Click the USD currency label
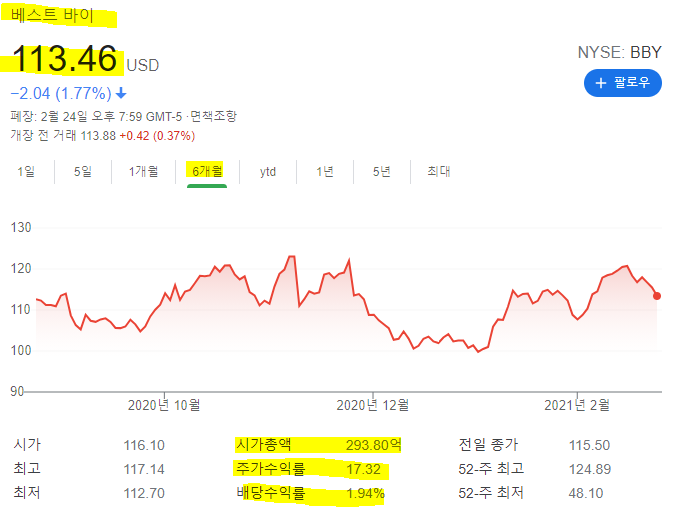Image resolution: width=684 pixels, height=509 pixels. click(x=143, y=65)
